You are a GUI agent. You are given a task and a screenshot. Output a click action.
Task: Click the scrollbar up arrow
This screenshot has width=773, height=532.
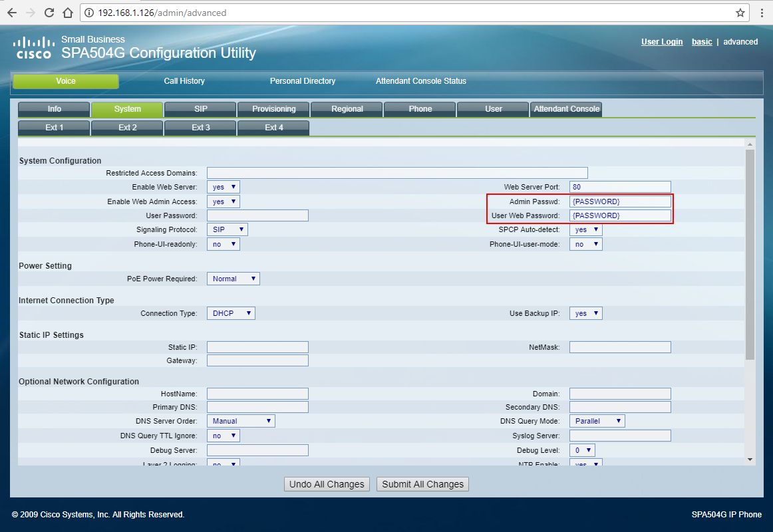coord(750,144)
